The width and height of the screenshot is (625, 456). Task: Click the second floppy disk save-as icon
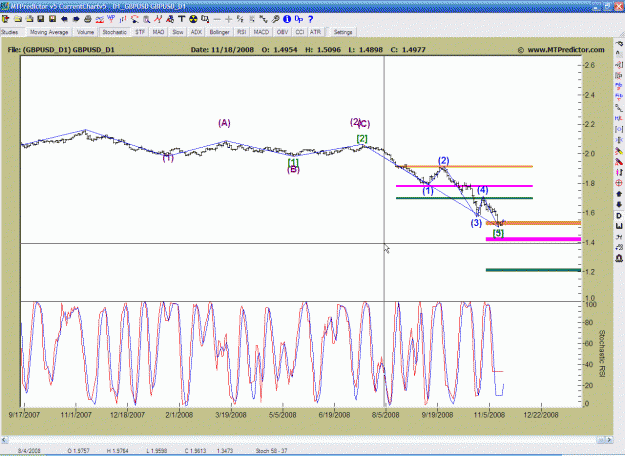[x=52, y=19]
